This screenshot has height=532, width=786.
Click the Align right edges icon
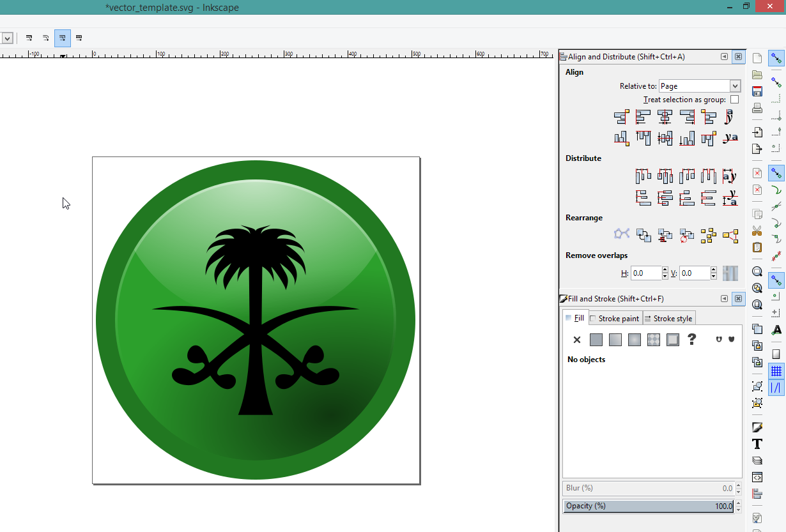(687, 117)
